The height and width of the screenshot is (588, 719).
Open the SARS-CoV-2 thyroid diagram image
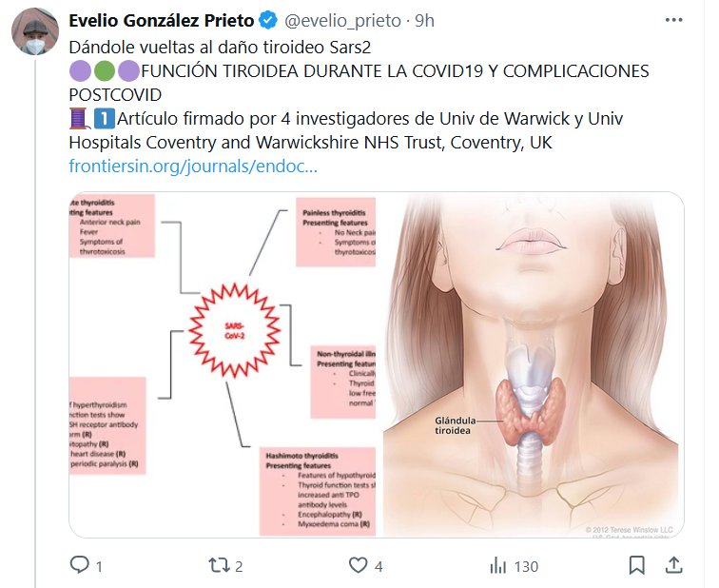point(223,364)
